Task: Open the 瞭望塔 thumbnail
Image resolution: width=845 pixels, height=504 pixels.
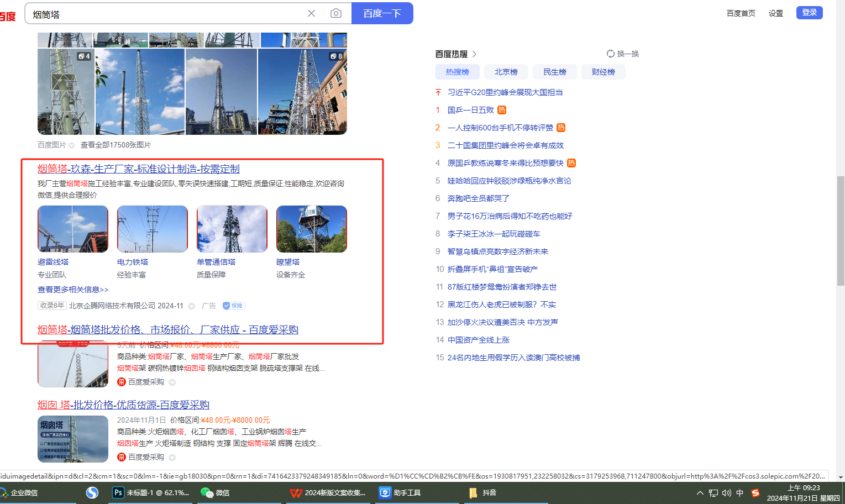Action: coord(312,229)
